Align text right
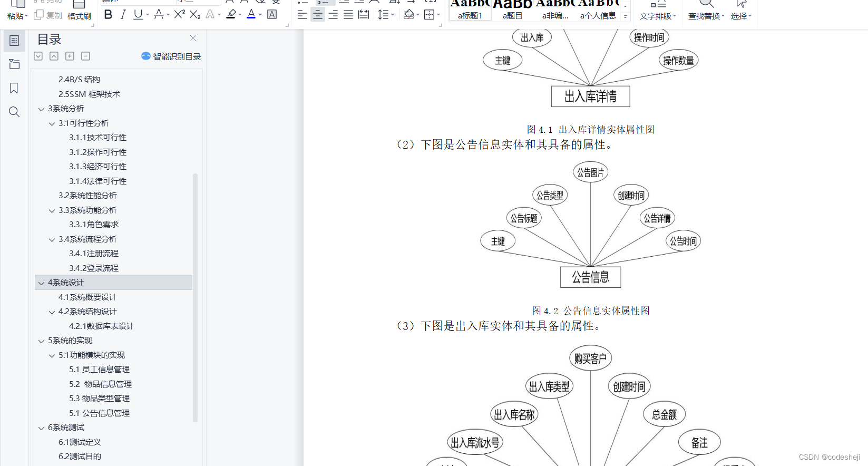Viewport: 868px width, 466px height. tap(333, 15)
